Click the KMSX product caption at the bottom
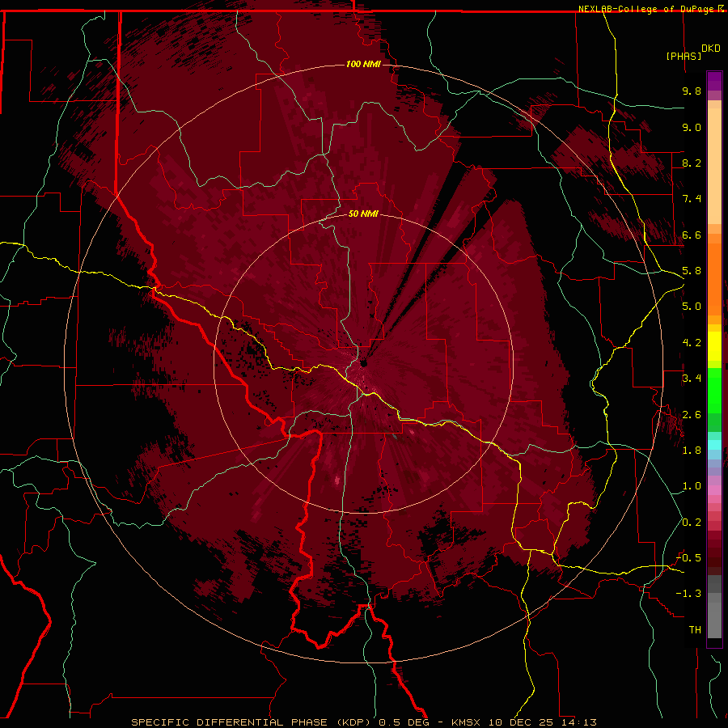The width and height of the screenshot is (728, 728). coord(363,722)
